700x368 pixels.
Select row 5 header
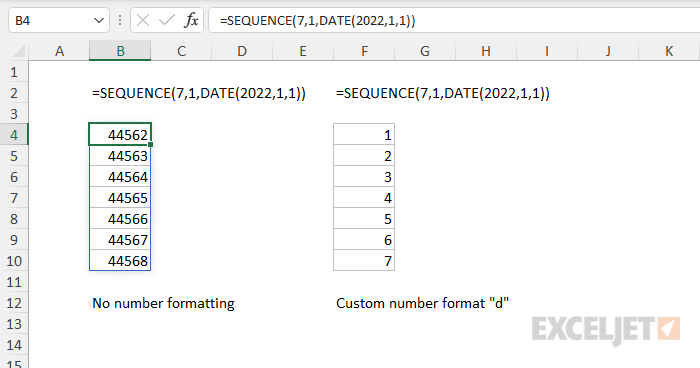click(14, 156)
